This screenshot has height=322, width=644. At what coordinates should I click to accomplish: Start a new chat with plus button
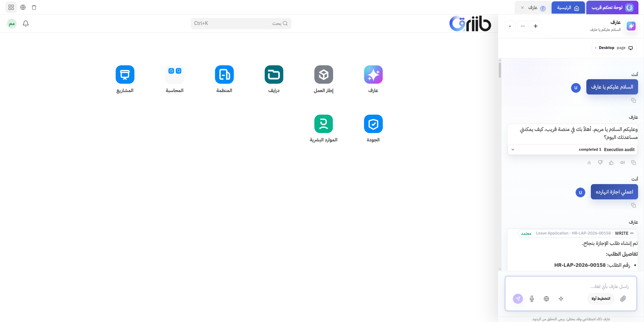pyautogui.click(x=536, y=26)
